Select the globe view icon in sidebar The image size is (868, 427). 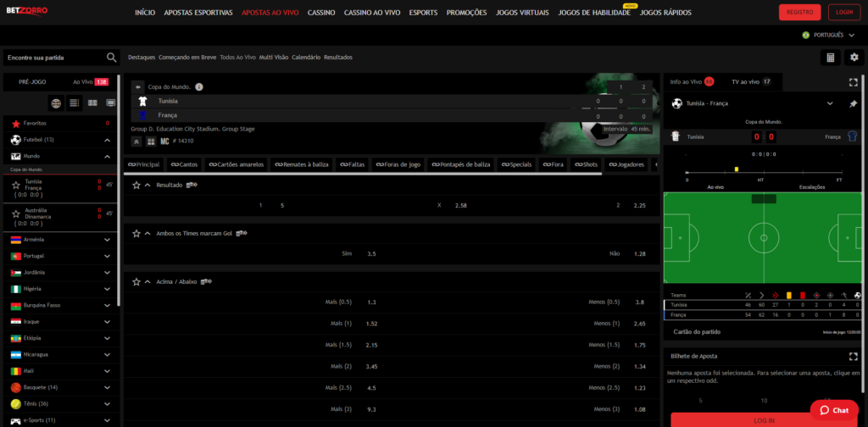point(56,103)
